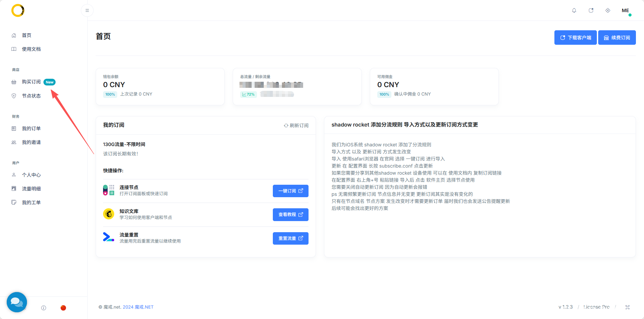Click the 续费订阅 button

pos(617,37)
